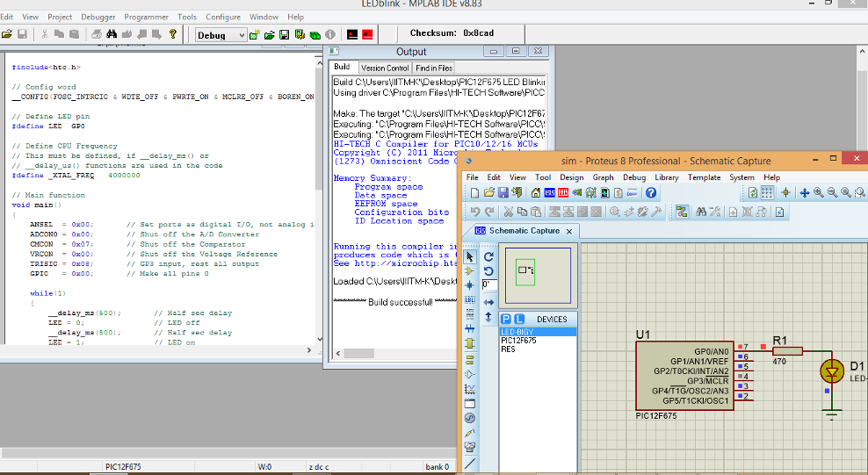Image resolution: width=868 pixels, height=475 pixels.
Task: Click the horizontal mirror flip icon
Action: tap(488, 303)
